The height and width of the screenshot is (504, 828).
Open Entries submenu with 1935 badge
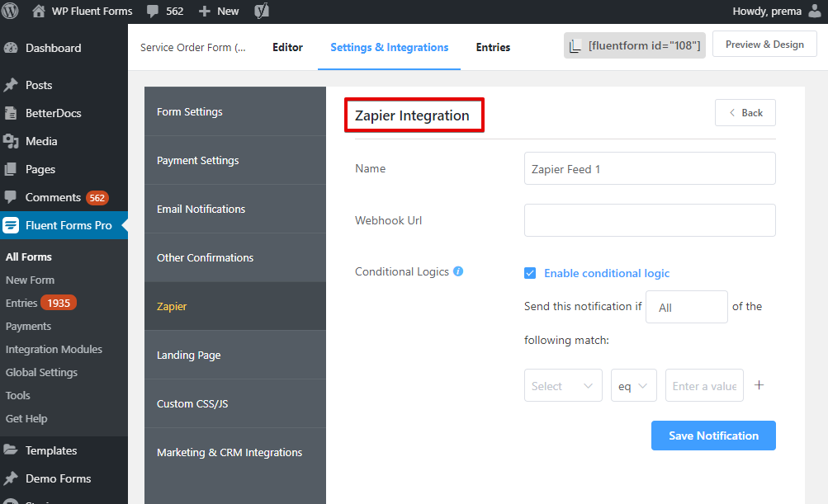point(41,303)
